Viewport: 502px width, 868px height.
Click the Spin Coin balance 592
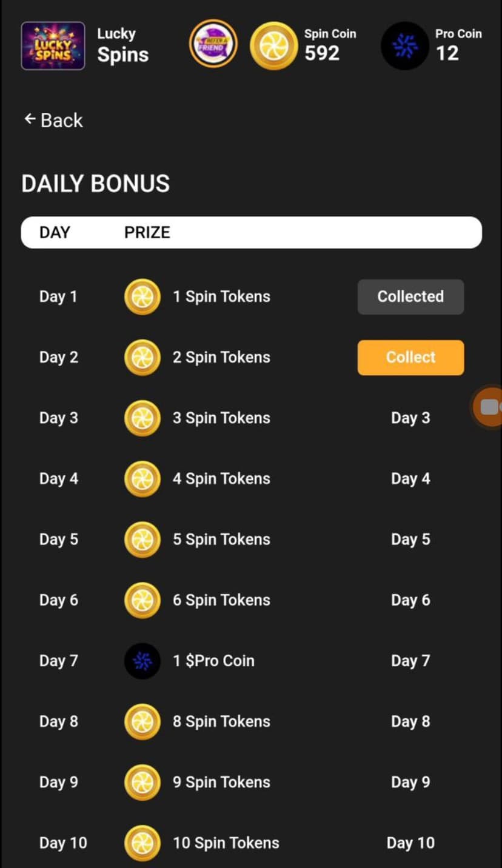pos(322,53)
